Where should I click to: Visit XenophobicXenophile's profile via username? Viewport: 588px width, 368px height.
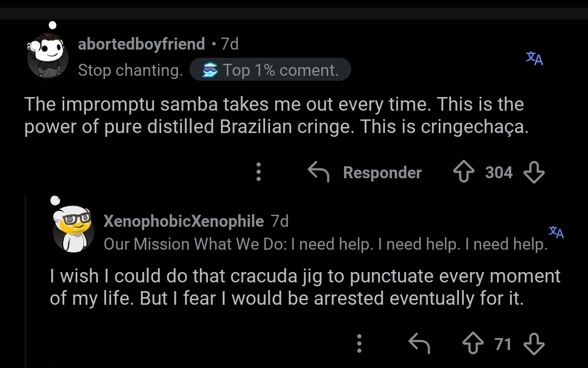(183, 221)
